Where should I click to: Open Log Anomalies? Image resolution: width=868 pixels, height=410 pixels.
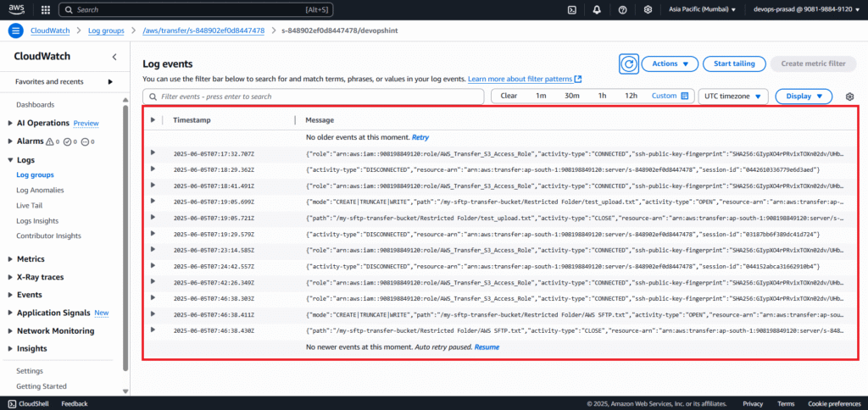click(x=40, y=190)
